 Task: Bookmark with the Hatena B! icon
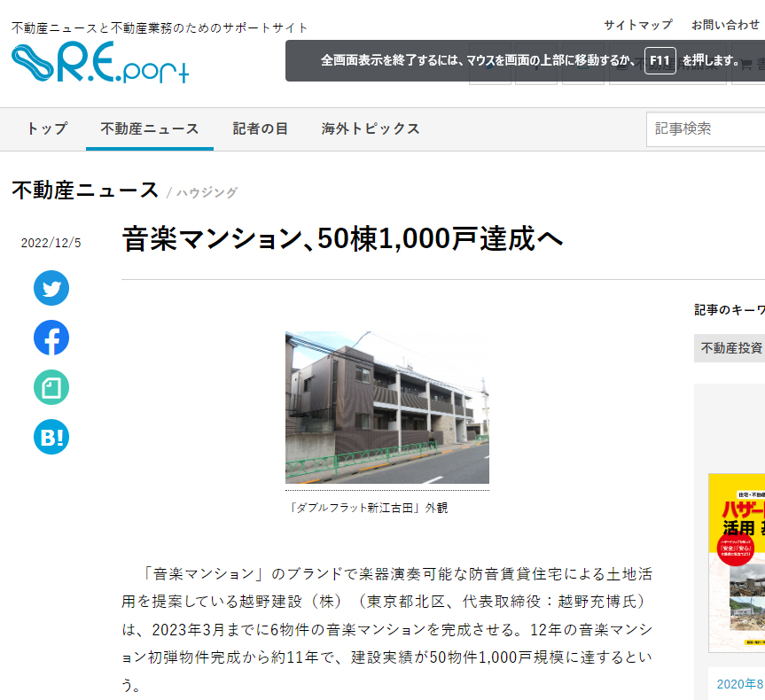click(51, 438)
